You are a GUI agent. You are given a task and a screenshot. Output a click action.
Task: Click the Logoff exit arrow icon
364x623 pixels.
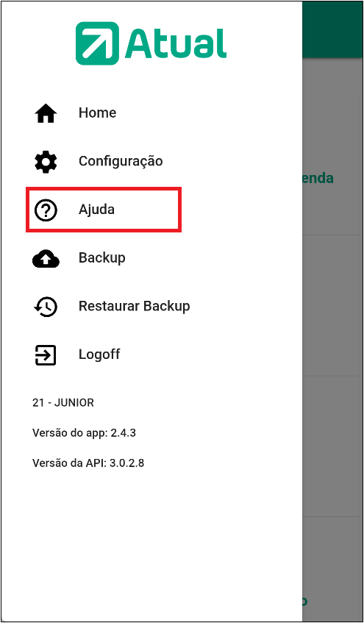coord(46,355)
